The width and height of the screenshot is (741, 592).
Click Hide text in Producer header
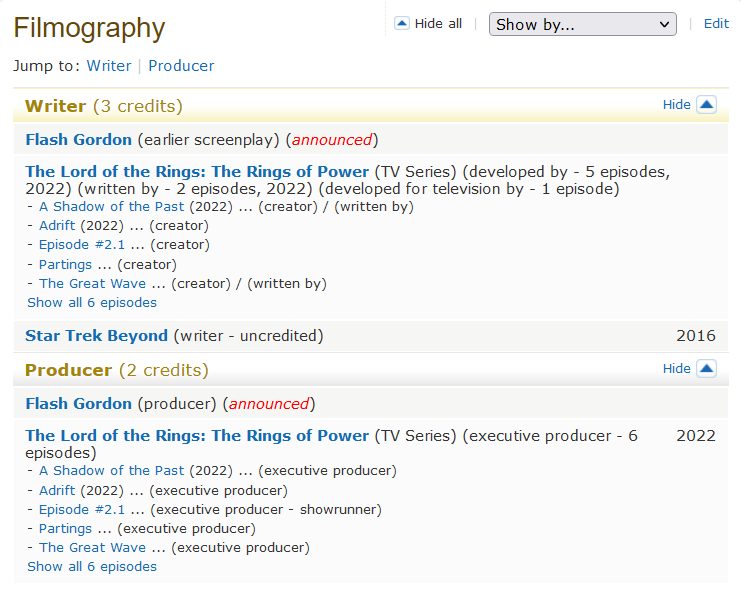(676, 369)
